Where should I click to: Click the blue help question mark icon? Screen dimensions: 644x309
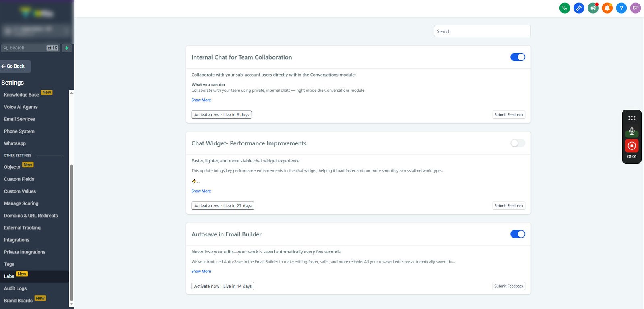tap(621, 8)
